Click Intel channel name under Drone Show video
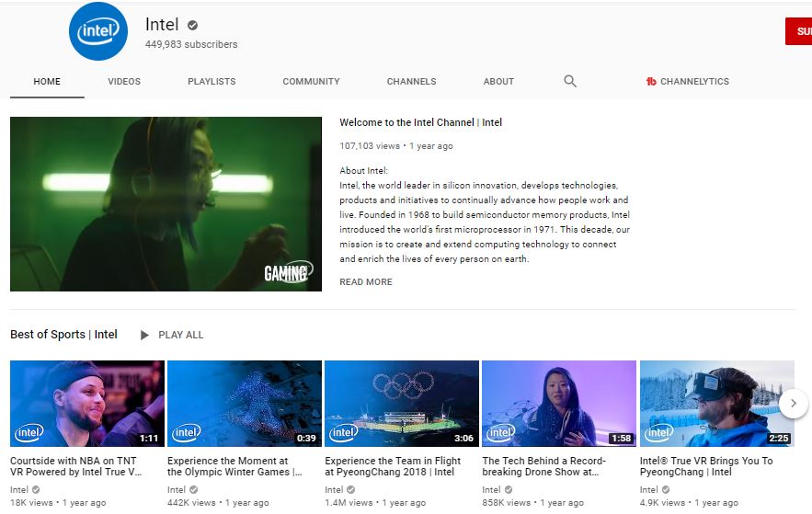The width and height of the screenshot is (812, 514). (x=491, y=490)
